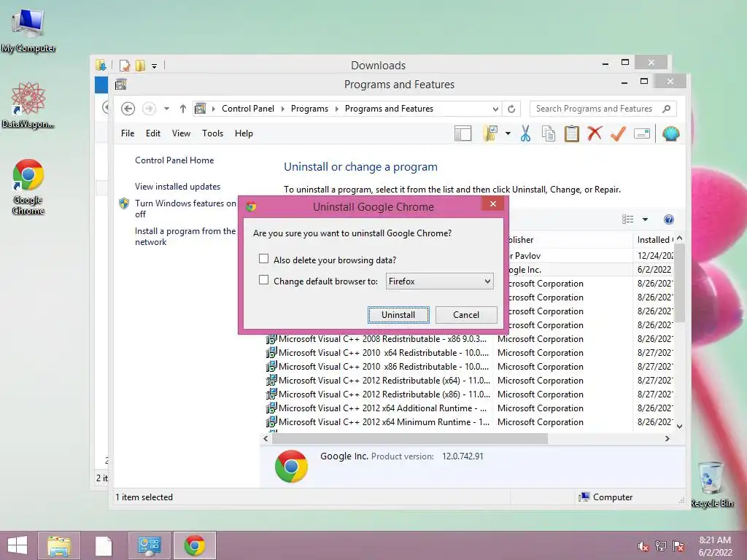Click the red X Delete toolbar icon

[x=595, y=133]
